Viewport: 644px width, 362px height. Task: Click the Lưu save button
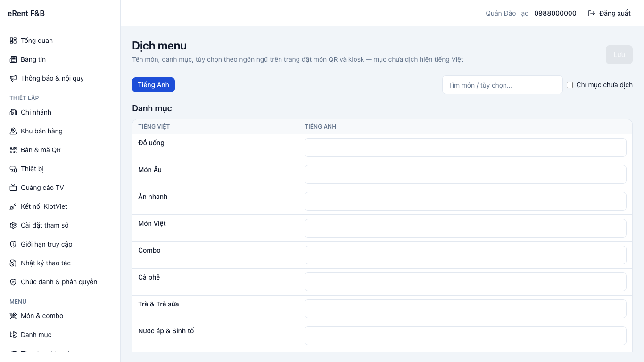point(619,55)
